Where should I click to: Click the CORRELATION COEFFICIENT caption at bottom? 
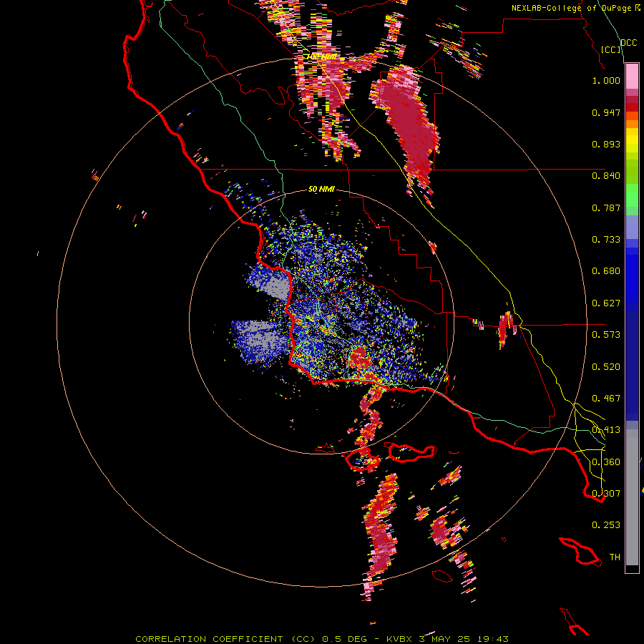point(322,639)
